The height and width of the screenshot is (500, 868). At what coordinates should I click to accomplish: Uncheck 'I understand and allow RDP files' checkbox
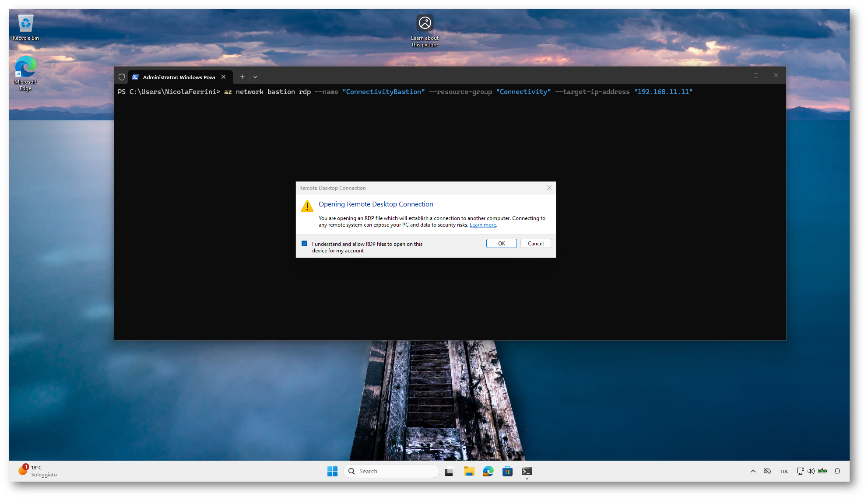[304, 244]
